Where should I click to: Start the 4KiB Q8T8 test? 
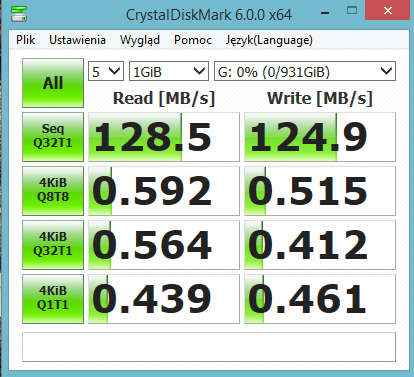click(53, 191)
